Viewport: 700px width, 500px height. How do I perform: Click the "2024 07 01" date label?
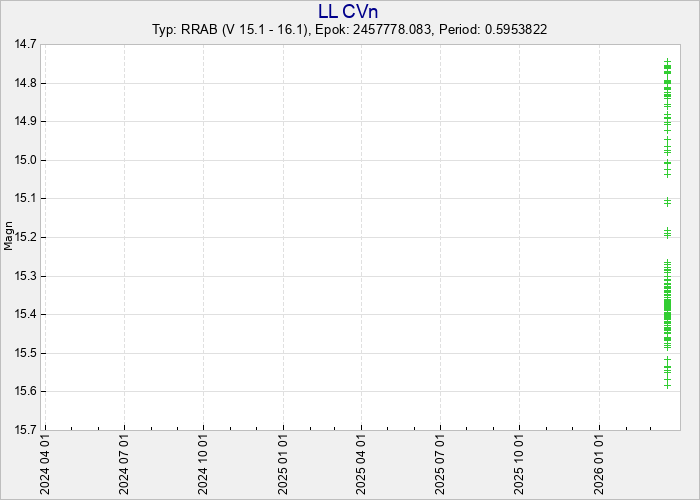point(125,465)
